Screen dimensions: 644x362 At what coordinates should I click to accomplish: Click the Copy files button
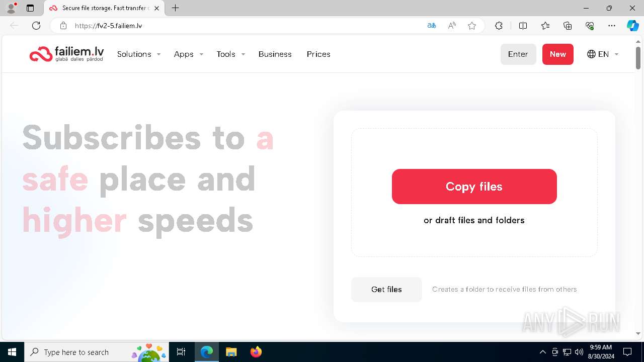(x=474, y=187)
